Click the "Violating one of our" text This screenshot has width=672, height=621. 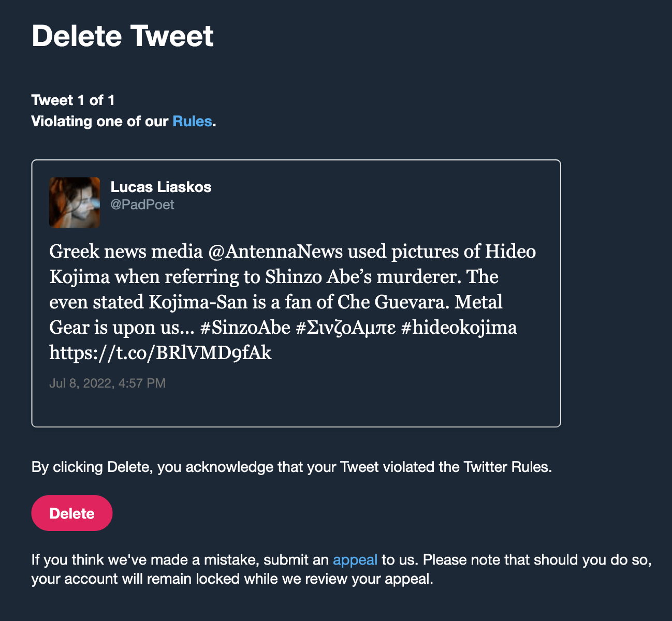click(100, 121)
